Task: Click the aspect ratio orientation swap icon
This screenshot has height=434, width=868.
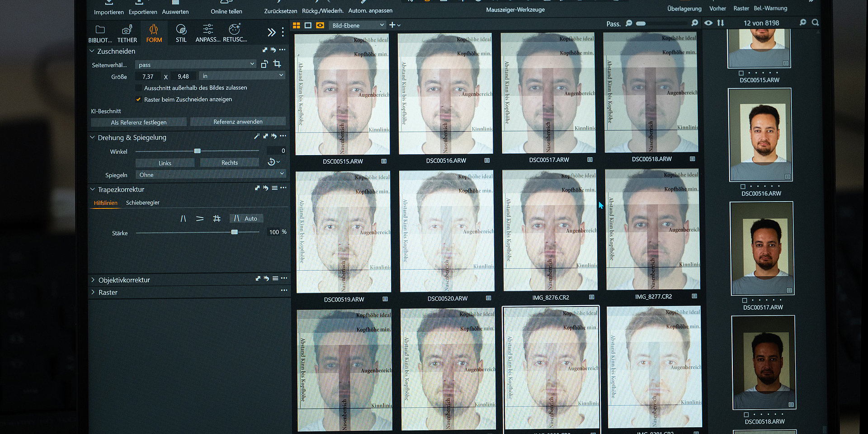Action: pyautogui.click(x=264, y=64)
